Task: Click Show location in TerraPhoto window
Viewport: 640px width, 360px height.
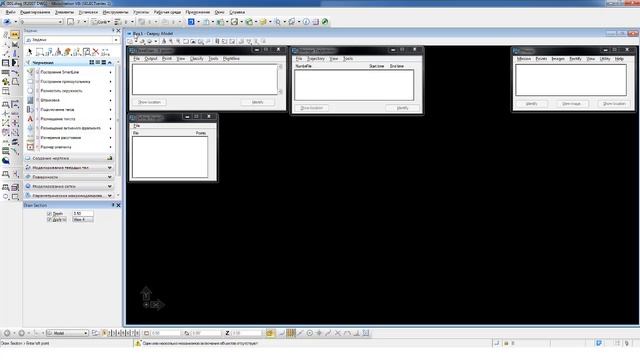Action: pyautogui.click(x=614, y=104)
